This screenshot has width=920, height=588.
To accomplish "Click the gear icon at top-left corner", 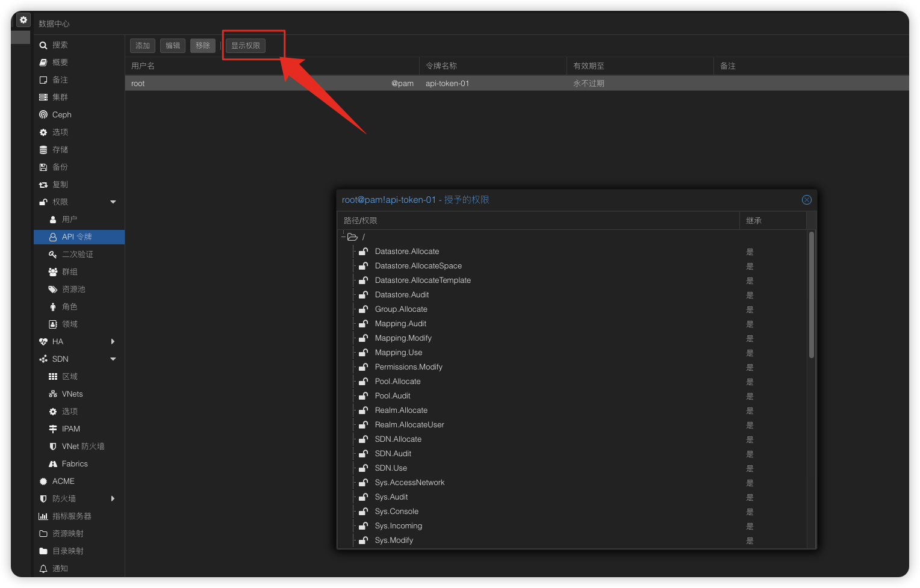I will point(23,20).
